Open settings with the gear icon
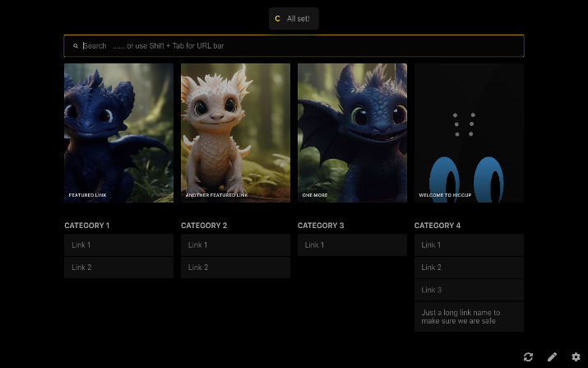Image resolution: width=588 pixels, height=368 pixels. point(576,356)
